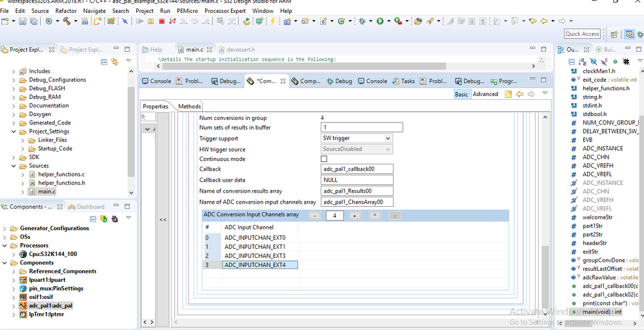Image resolution: width=644 pixels, height=330 pixels.
Task: Click the green Run play icon
Action: coord(380,21)
